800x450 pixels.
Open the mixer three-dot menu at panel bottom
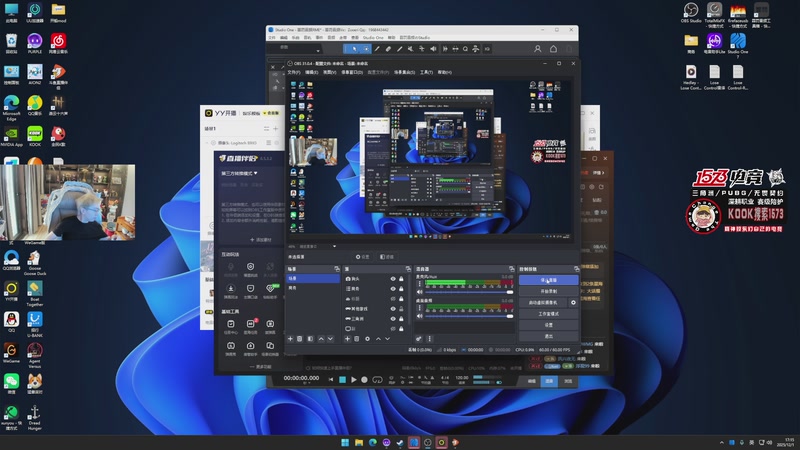click(430, 339)
